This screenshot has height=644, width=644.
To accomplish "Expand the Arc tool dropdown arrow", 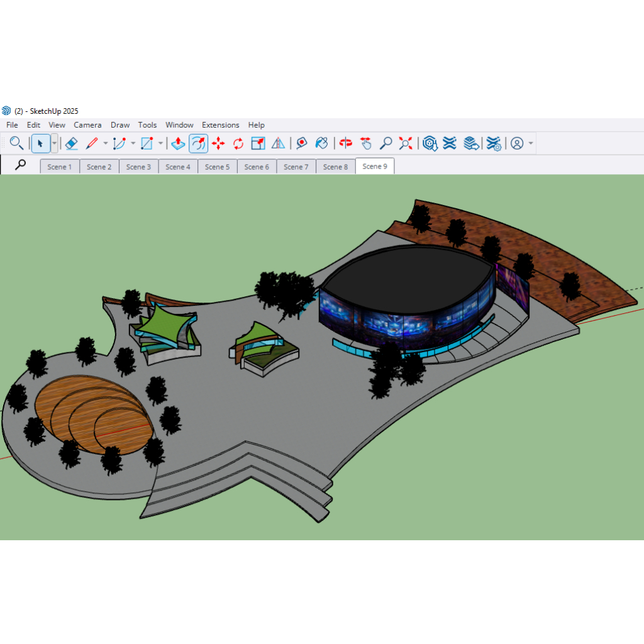I will (133, 143).
